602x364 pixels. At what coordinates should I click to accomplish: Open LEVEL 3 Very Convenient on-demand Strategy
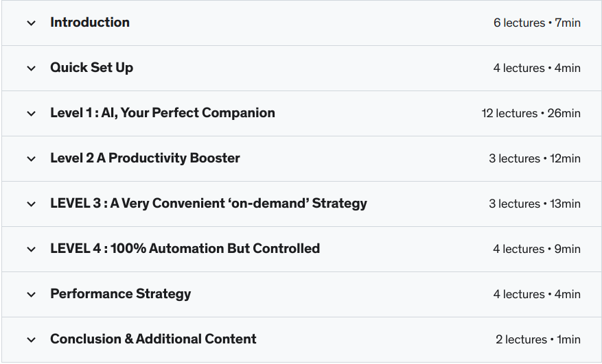[x=208, y=204]
